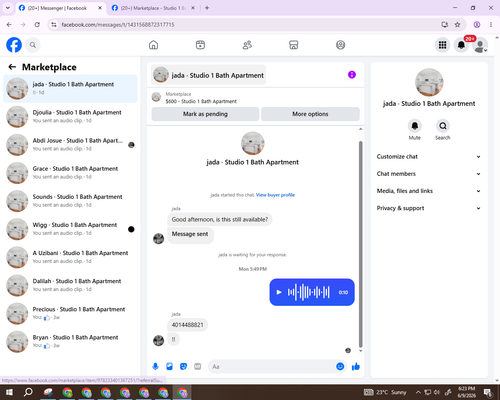Screen dimensions: 500x400
Task: Click the back arrow next to Marketplace
Action: pyautogui.click(x=12, y=67)
